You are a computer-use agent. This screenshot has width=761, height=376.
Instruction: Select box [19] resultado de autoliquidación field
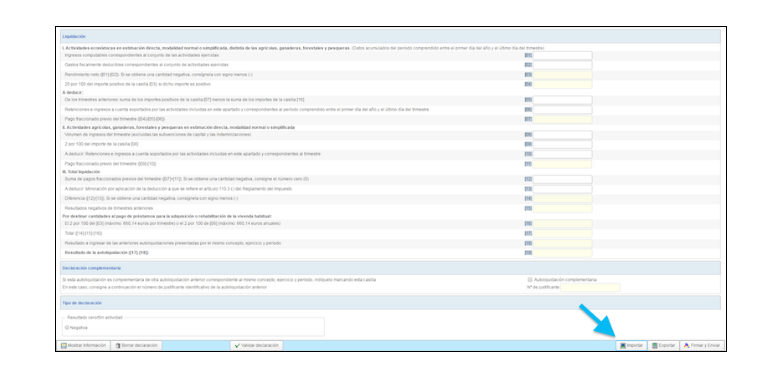tap(562, 253)
